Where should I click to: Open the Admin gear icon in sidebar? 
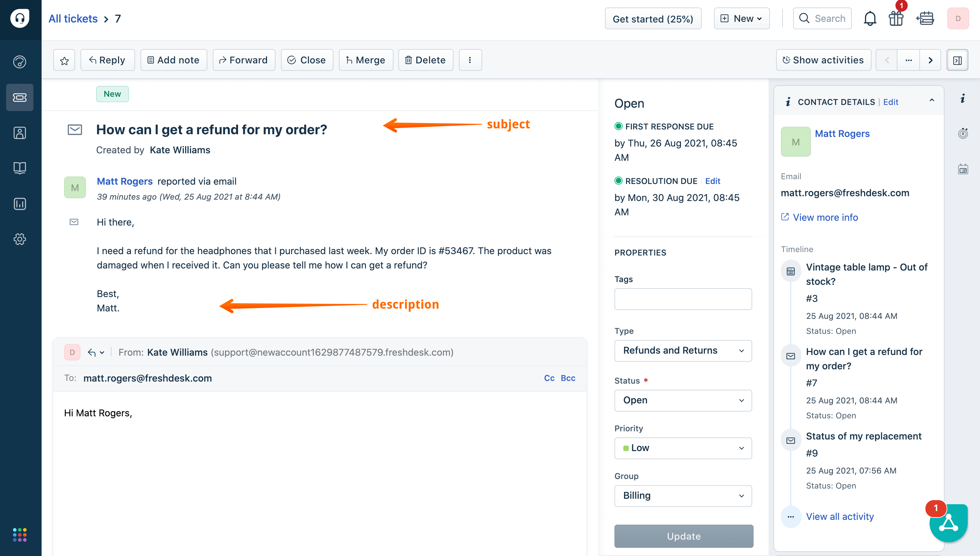(x=20, y=239)
